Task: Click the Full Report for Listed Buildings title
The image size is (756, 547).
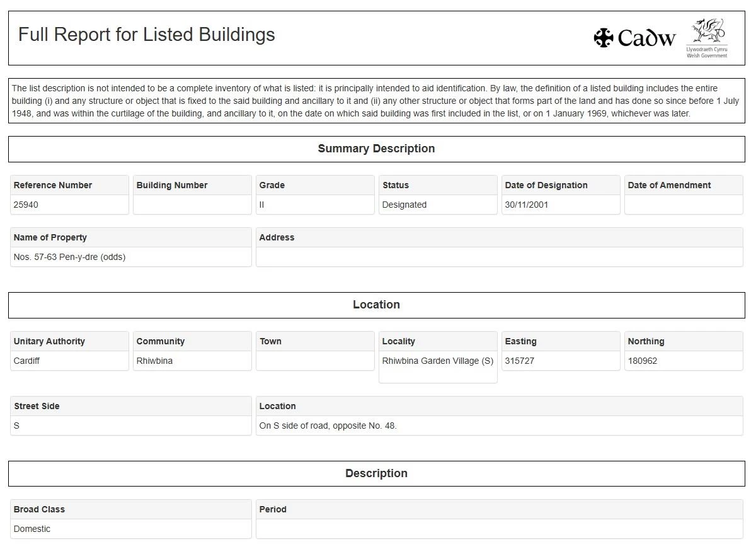Action: coord(147,35)
